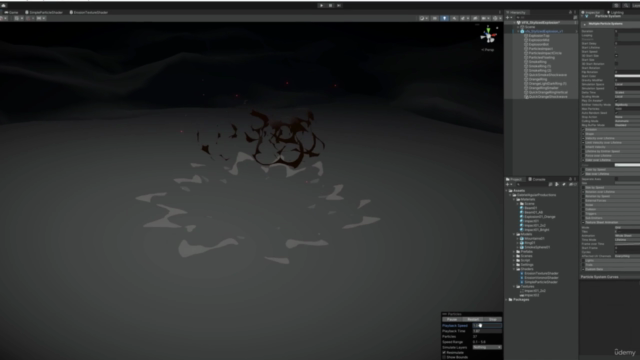Screen dimensions: 640x360
Task: Select SimpleParticleShader in the Project panel
Action: [540, 282]
